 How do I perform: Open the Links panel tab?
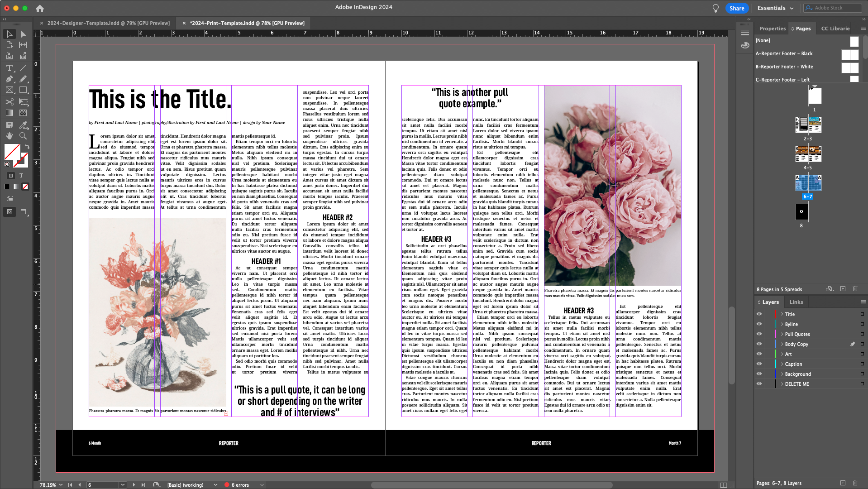[x=796, y=302]
